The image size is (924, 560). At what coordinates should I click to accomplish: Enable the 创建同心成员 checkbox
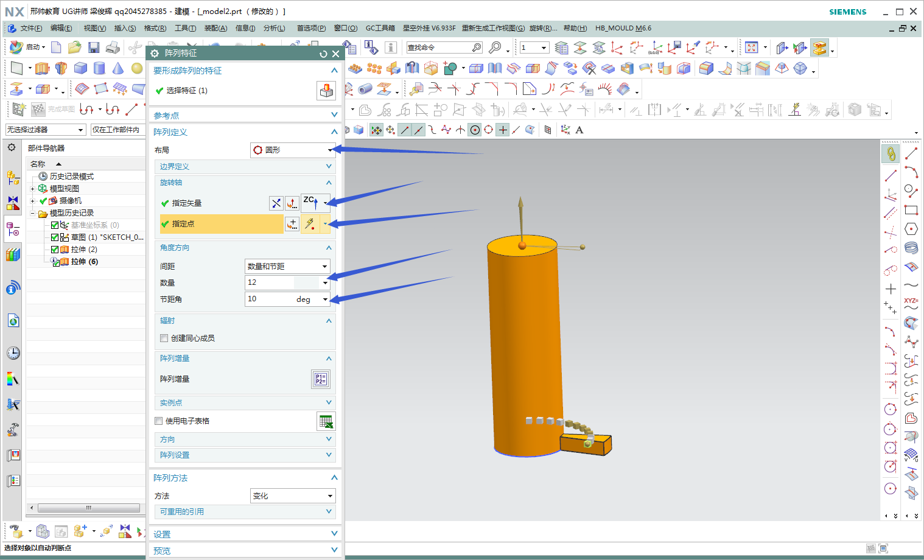coord(164,338)
